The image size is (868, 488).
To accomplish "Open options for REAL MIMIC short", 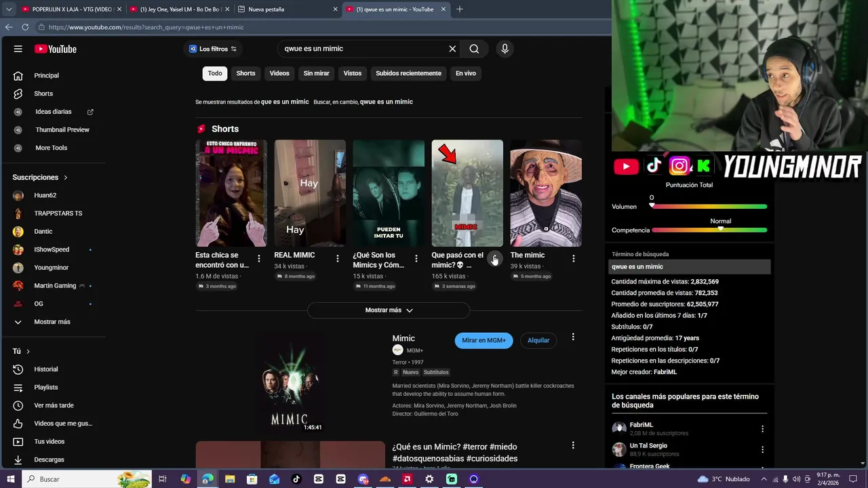I will coord(338,259).
